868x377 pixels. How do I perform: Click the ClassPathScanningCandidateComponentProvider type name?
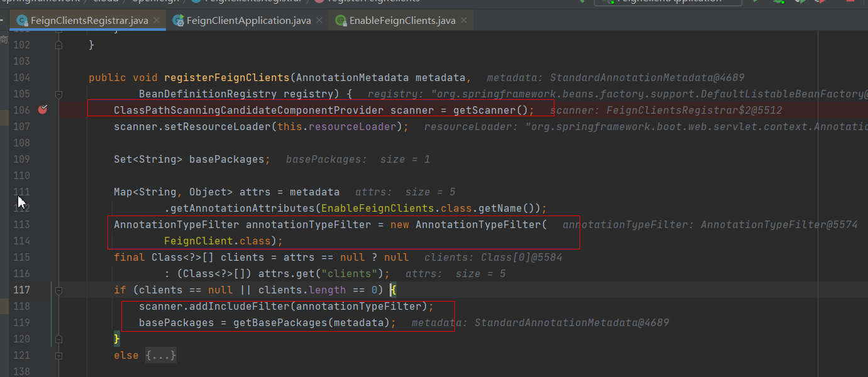pos(248,111)
